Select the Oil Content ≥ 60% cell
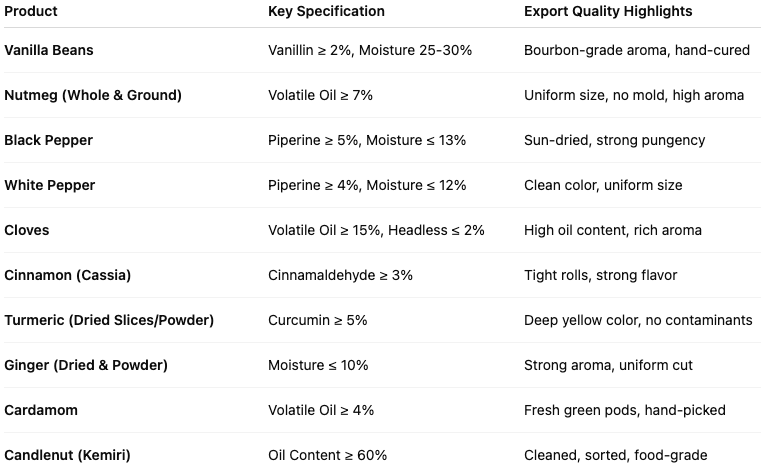Viewport: 761px width, 471px height. (x=327, y=455)
